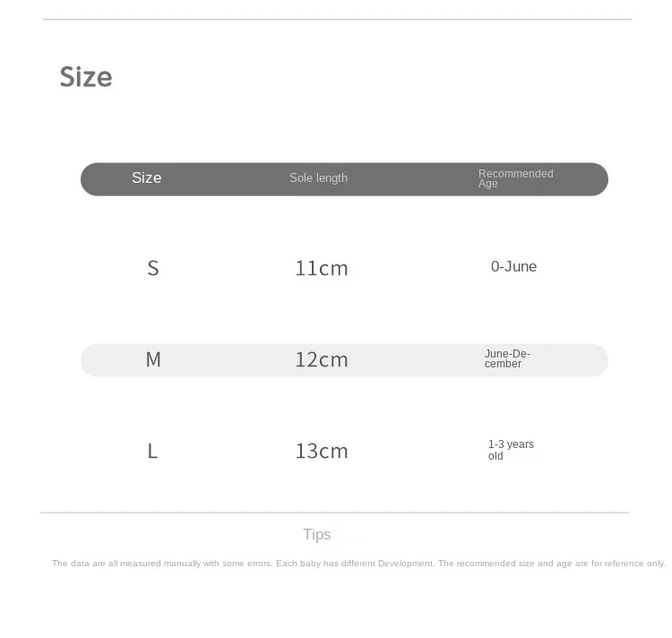Click the divider line above Tips

(x=334, y=512)
